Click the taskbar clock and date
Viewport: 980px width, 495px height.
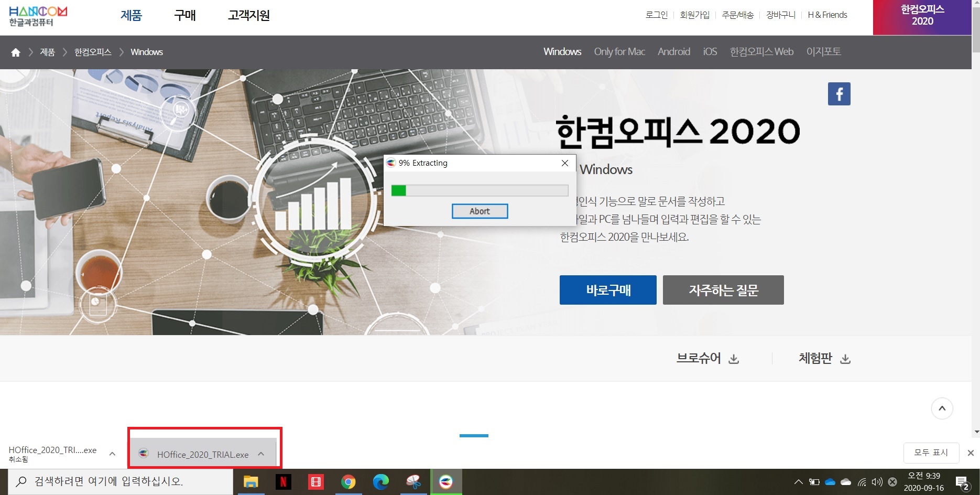point(923,482)
